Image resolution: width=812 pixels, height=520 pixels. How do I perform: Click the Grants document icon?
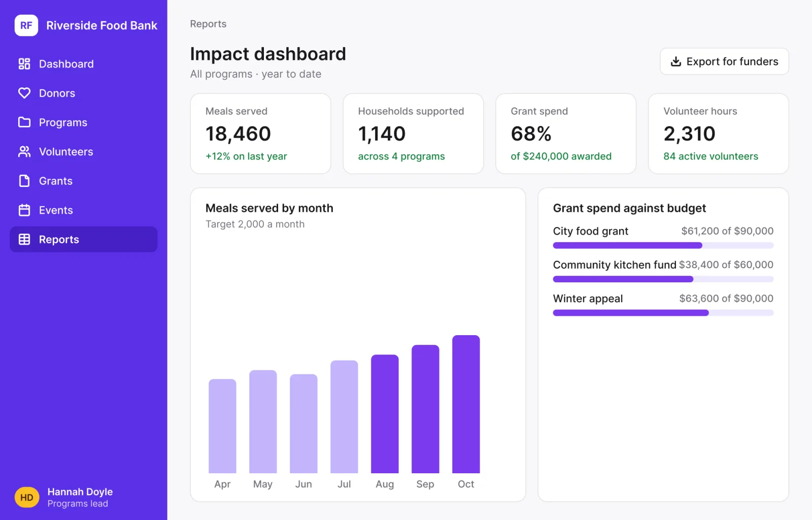[24, 181]
